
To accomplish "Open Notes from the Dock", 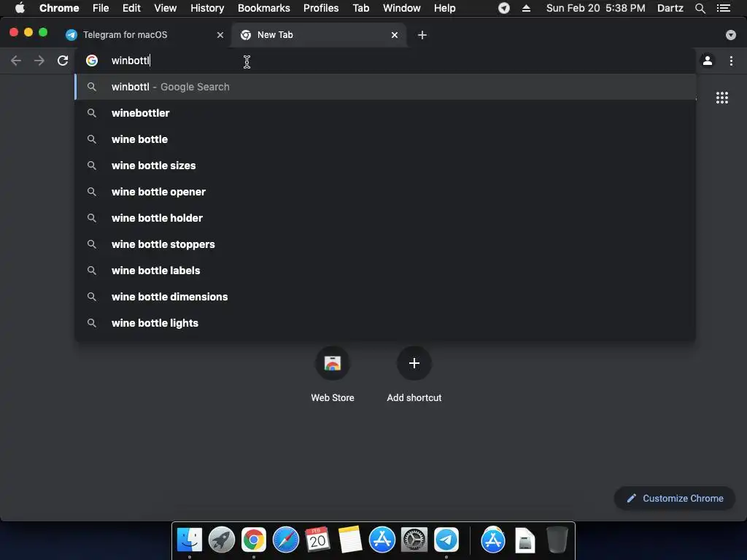I will tap(349, 540).
